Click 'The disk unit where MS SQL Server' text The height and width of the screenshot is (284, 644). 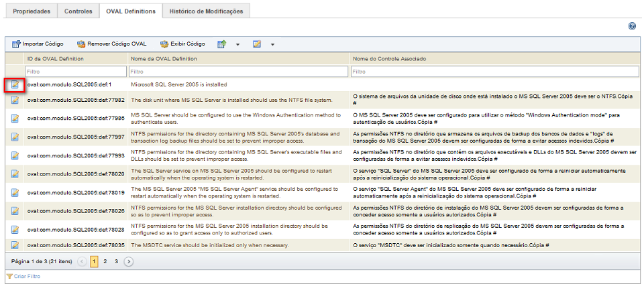(x=231, y=100)
